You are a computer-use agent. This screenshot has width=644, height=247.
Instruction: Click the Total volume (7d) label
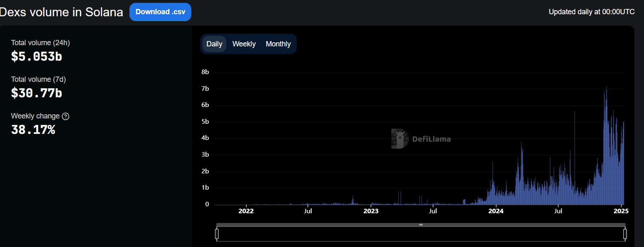(x=38, y=79)
